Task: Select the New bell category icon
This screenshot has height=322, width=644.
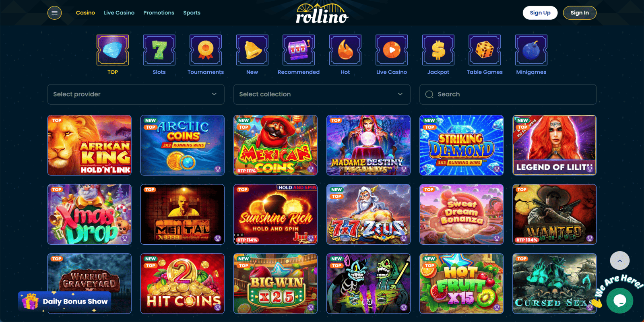Action: click(252, 50)
